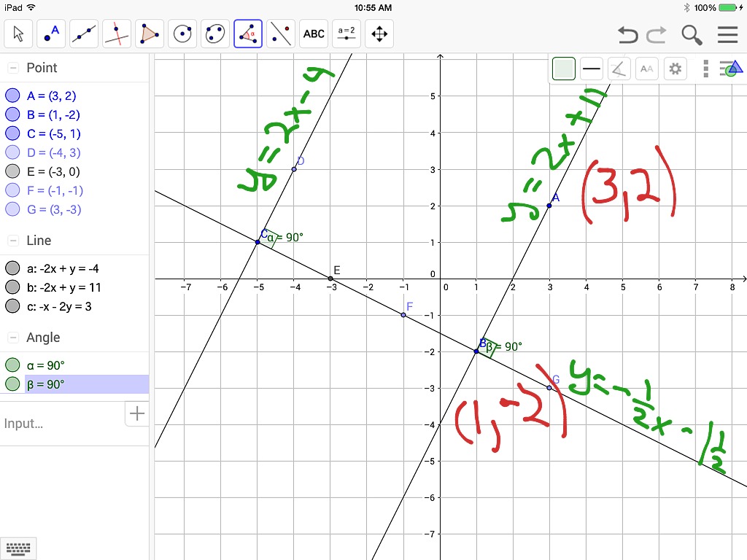Select line a: -2x + y = -4
This screenshot has height=560, width=747.
coord(63,268)
